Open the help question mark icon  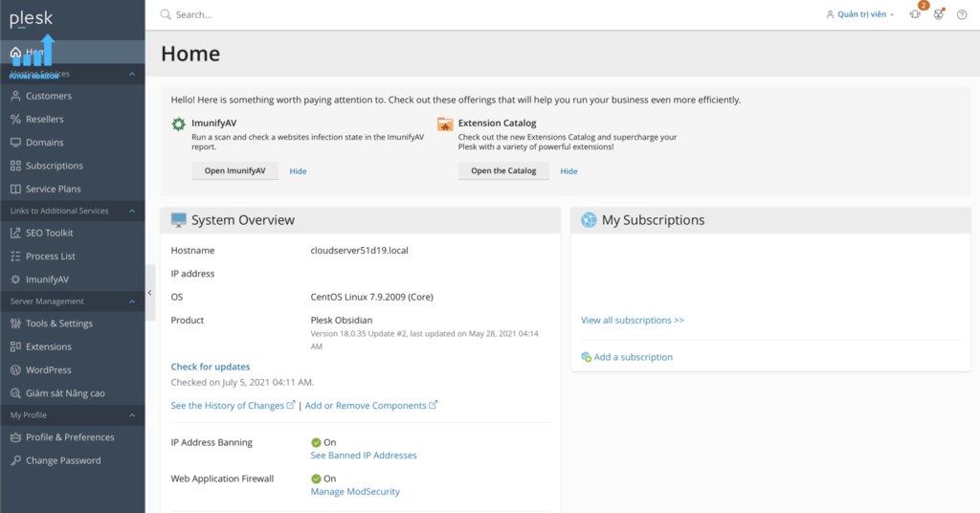[x=962, y=14]
